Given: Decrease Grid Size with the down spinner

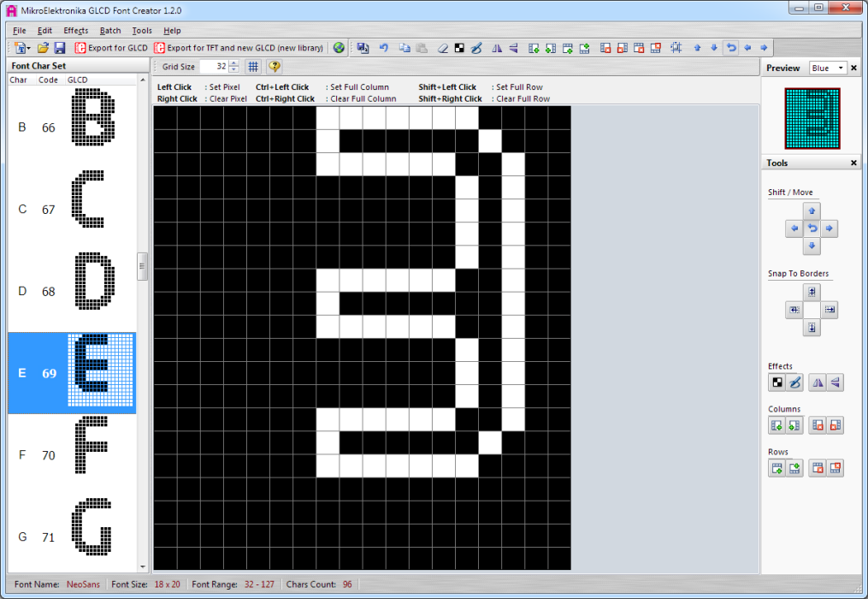Looking at the screenshot, I should (x=234, y=70).
